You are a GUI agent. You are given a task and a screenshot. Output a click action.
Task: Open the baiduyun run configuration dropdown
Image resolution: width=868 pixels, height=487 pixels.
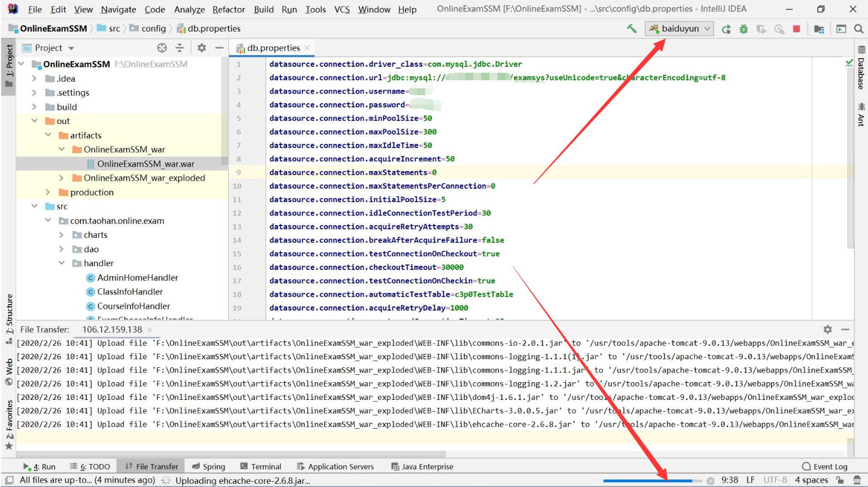680,29
